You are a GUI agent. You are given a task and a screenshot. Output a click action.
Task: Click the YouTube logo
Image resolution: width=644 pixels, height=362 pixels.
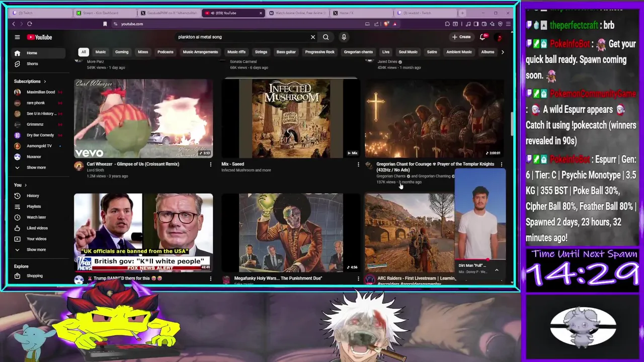(x=40, y=37)
